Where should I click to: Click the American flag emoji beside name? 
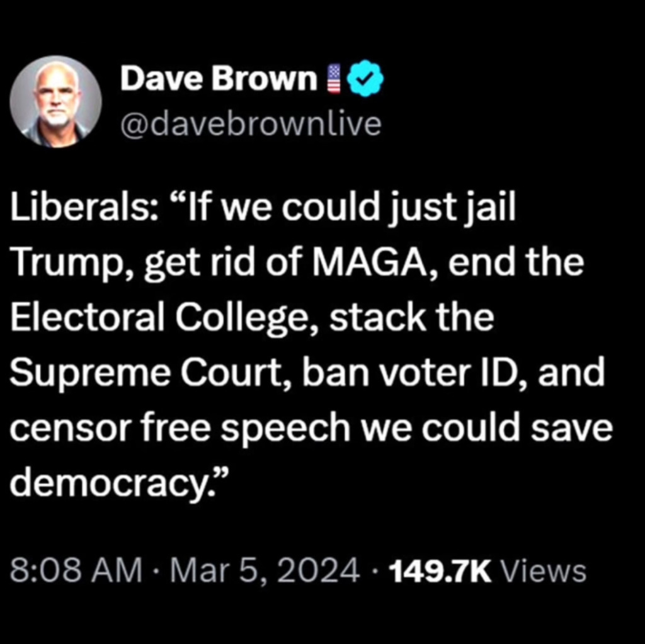tap(334, 79)
